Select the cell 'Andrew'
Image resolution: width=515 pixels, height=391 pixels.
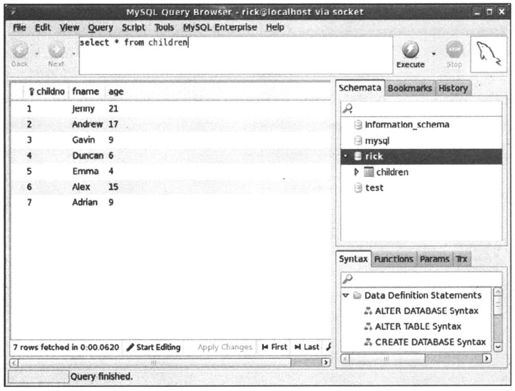click(87, 124)
